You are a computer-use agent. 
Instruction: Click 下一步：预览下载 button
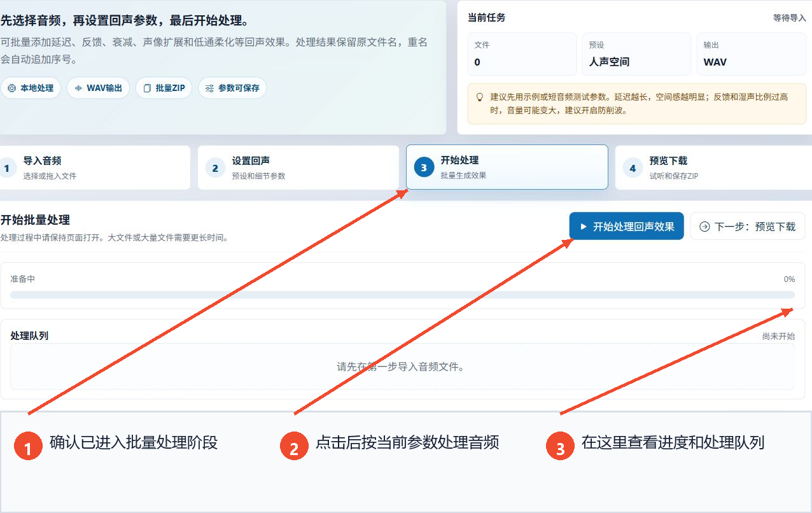coord(747,226)
